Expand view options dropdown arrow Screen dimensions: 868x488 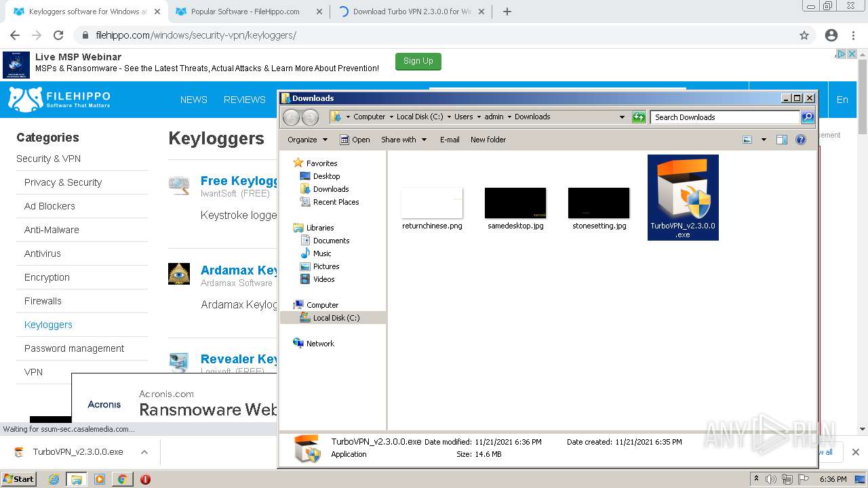click(x=764, y=140)
